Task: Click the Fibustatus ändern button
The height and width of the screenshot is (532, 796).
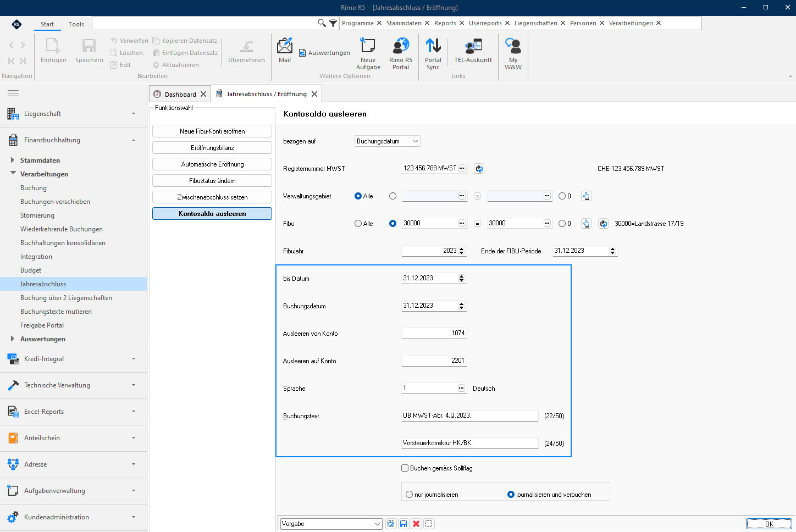Action: pyautogui.click(x=212, y=181)
